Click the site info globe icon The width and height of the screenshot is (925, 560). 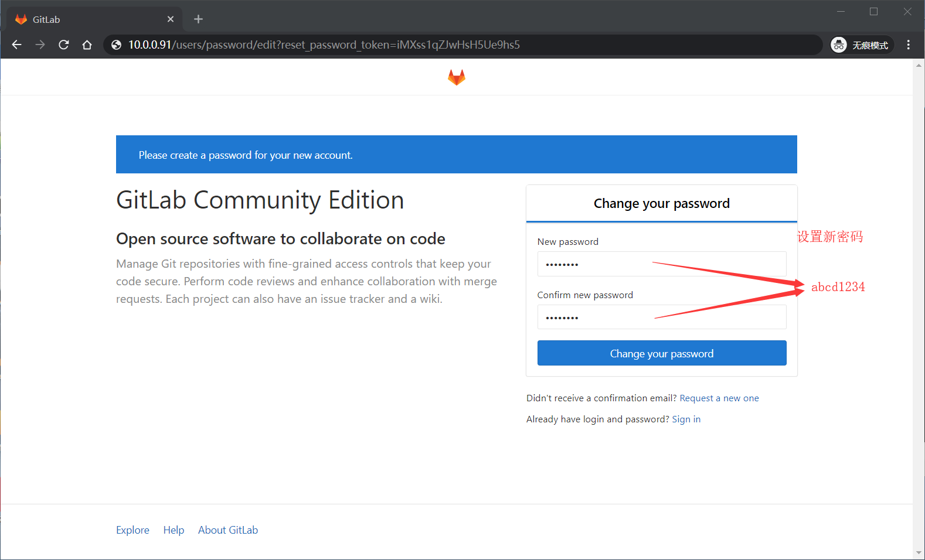coord(117,45)
